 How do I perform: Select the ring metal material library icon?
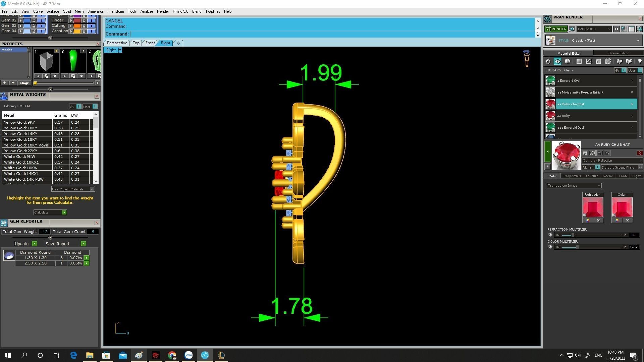coord(548,61)
